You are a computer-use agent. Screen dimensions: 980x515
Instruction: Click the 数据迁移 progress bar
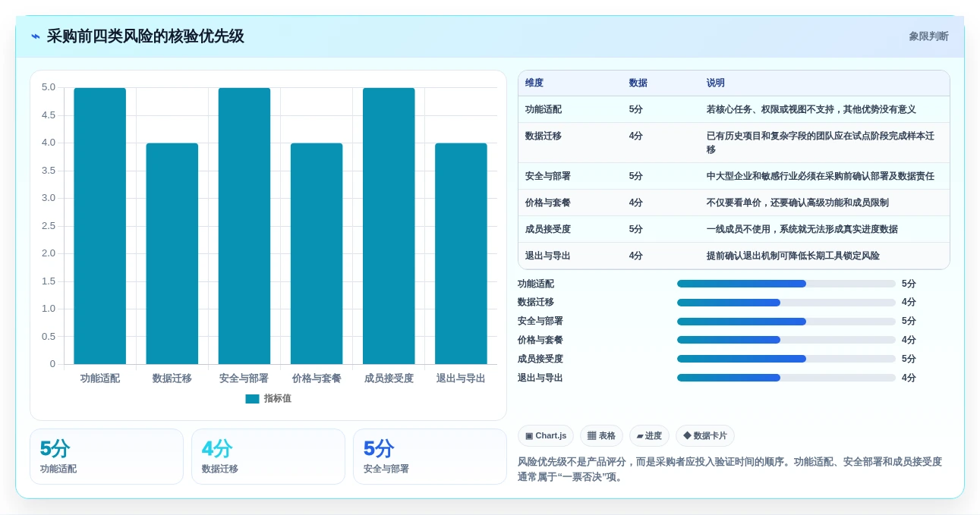[786, 303]
